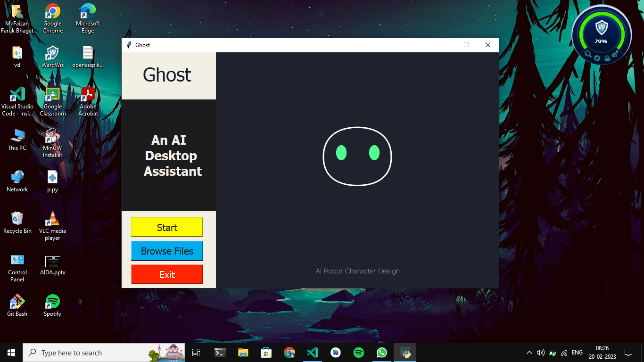Viewport: 644px width, 362px height.
Task: Select the vd desktop icon
Action: [17, 57]
